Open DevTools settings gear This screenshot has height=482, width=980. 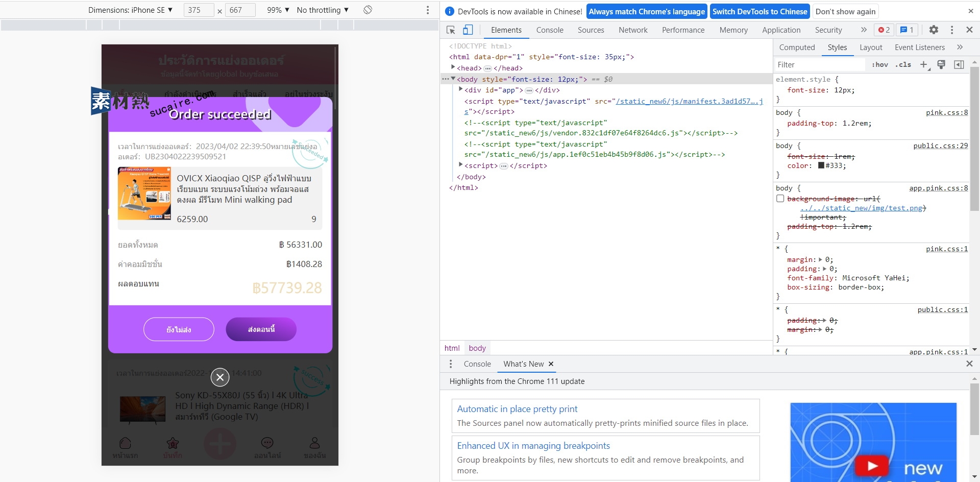934,30
